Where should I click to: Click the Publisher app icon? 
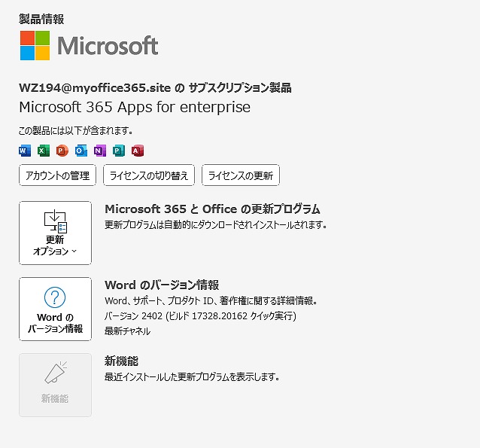click(118, 151)
